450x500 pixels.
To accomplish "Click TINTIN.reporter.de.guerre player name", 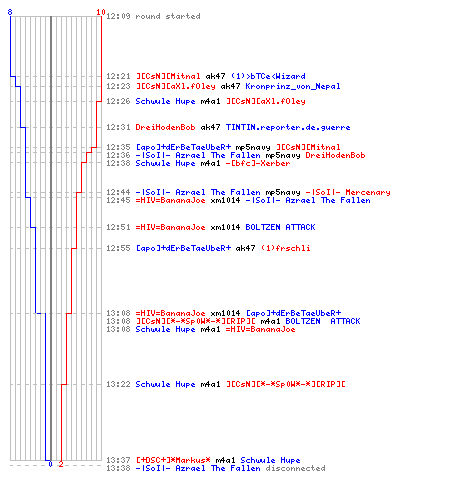I will click(288, 127).
